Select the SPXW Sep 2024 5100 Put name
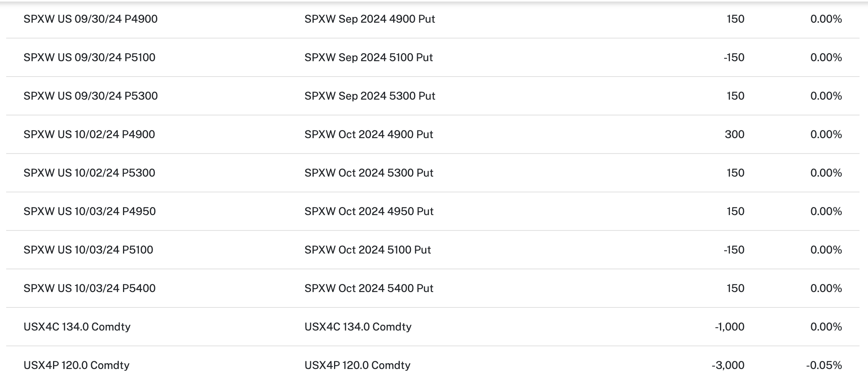 368,57
